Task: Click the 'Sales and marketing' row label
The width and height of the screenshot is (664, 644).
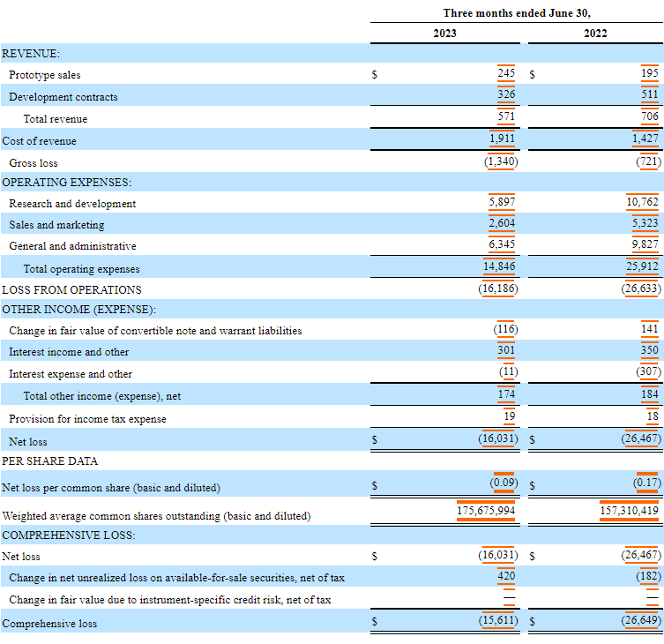Action: click(x=56, y=225)
